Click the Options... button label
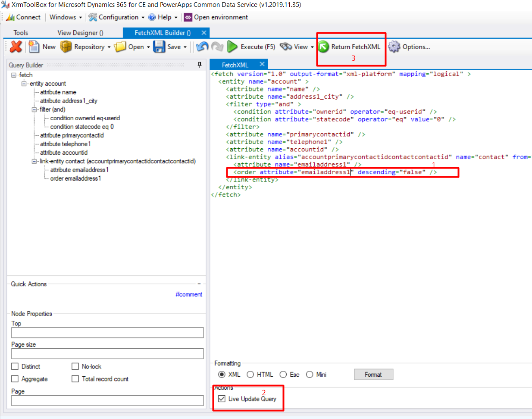532x419 pixels. 416,47
